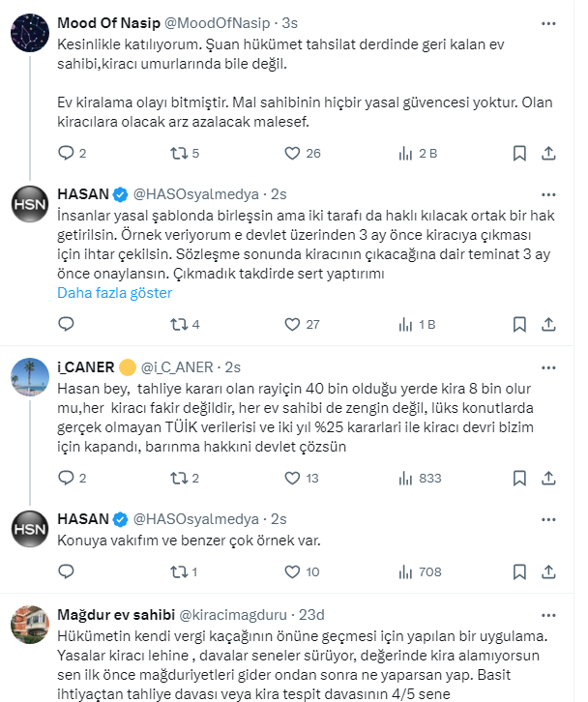Like HASAN's tweet with 27 likes

(292, 324)
